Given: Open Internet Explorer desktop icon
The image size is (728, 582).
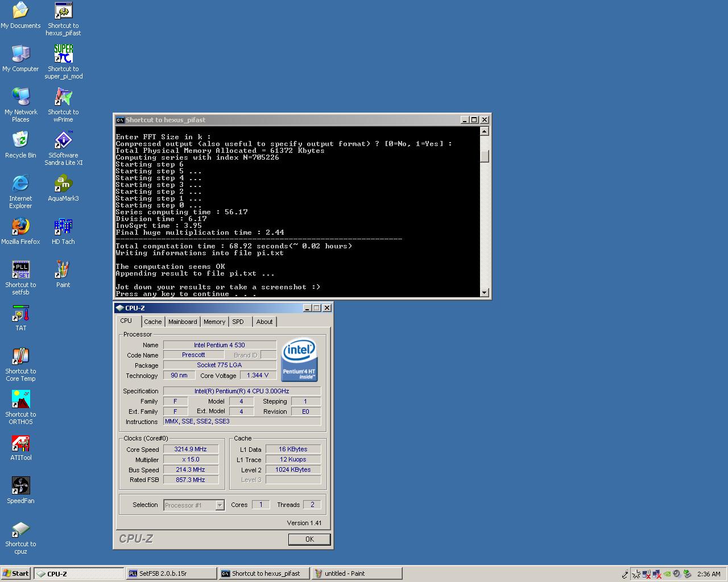Looking at the screenshot, I should click(20, 192).
